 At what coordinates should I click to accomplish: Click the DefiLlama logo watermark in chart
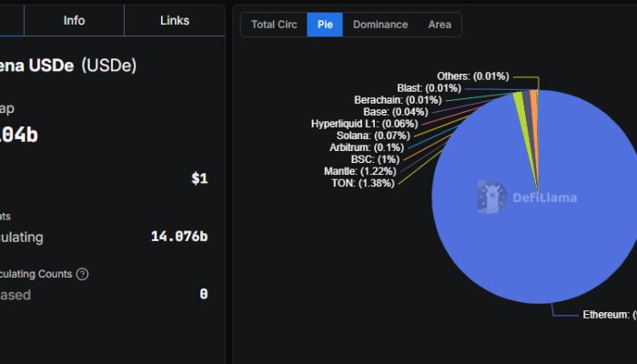point(528,197)
